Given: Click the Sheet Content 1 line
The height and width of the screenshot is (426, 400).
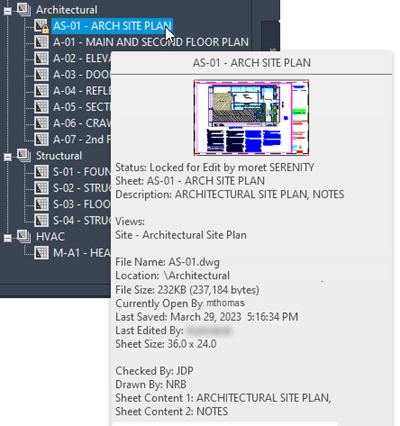Looking at the screenshot, I should (223, 398).
